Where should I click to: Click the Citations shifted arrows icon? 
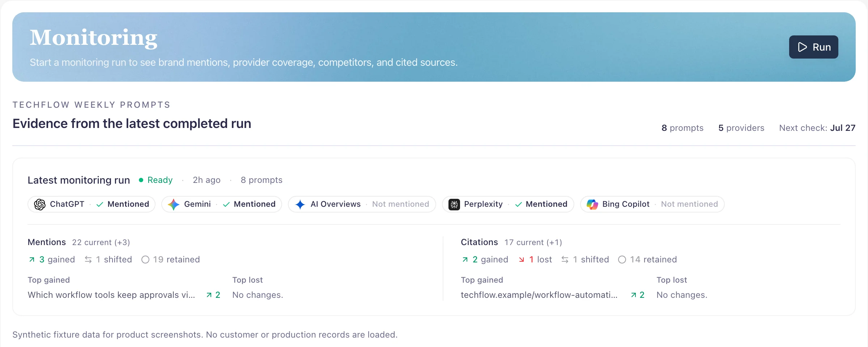click(565, 260)
